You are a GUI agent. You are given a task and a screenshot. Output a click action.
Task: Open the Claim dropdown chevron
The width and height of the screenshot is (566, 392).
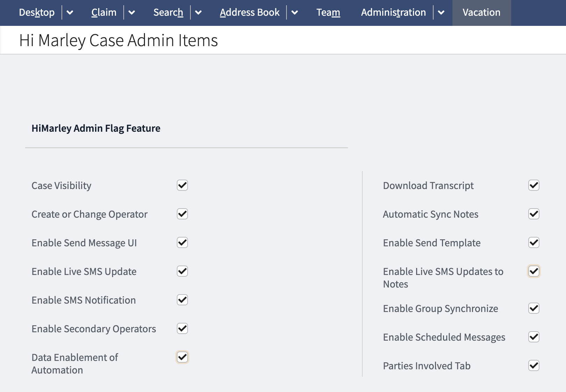[x=132, y=13]
